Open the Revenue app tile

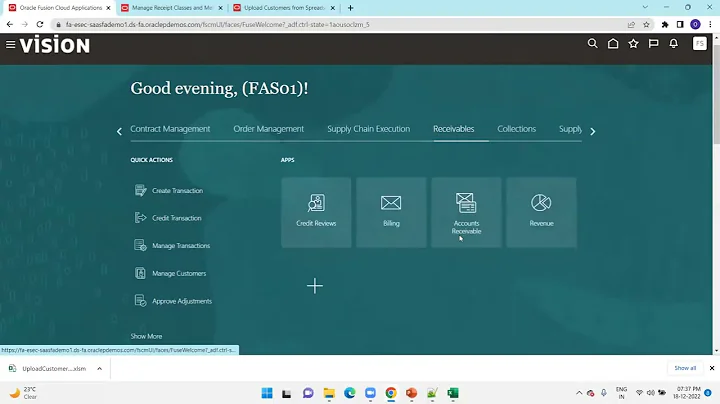[541, 213]
